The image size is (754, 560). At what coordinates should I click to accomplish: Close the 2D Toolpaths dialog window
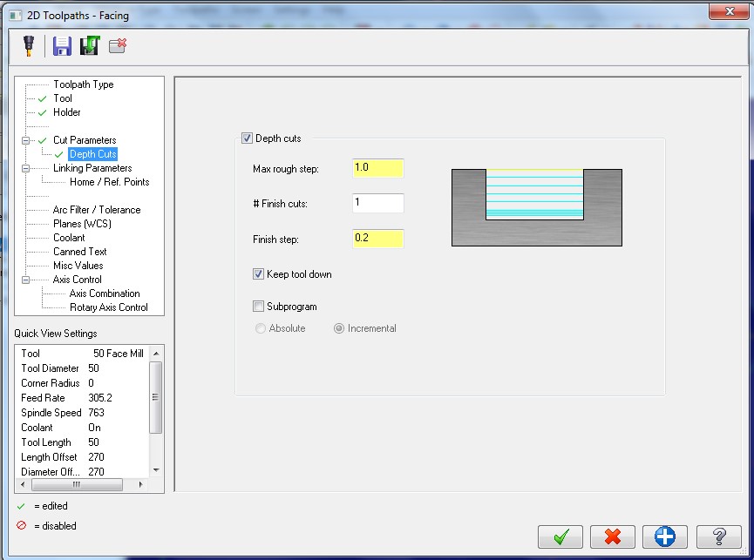pyautogui.click(x=729, y=11)
